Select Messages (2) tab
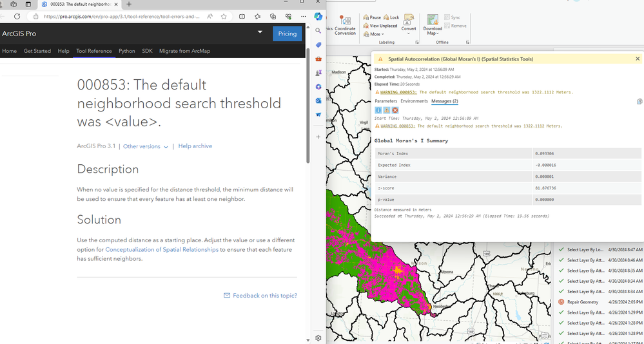This screenshot has width=644, height=344. click(x=444, y=101)
